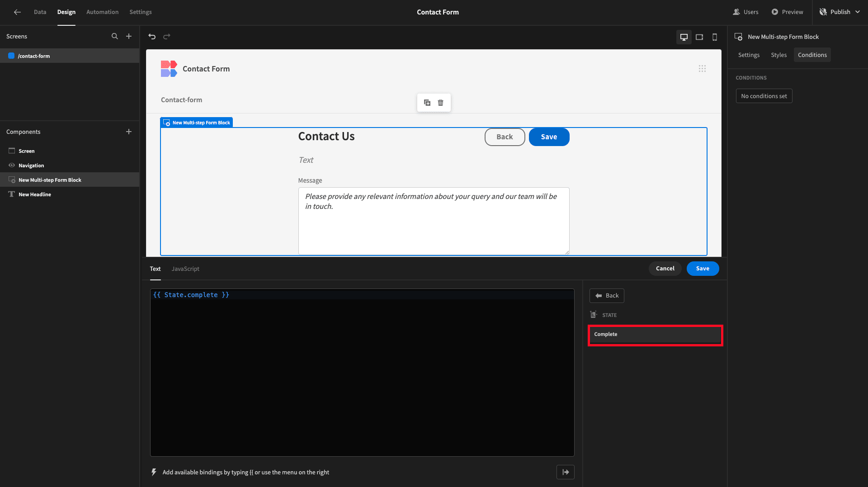868x487 pixels.
Task: Select the Screen component
Action: coord(70,151)
